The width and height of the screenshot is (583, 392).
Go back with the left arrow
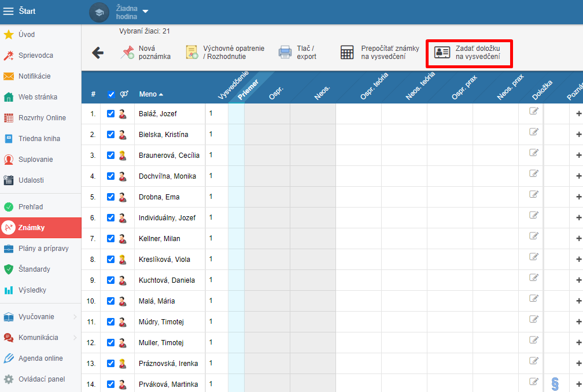pyautogui.click(x=98, y=53)
